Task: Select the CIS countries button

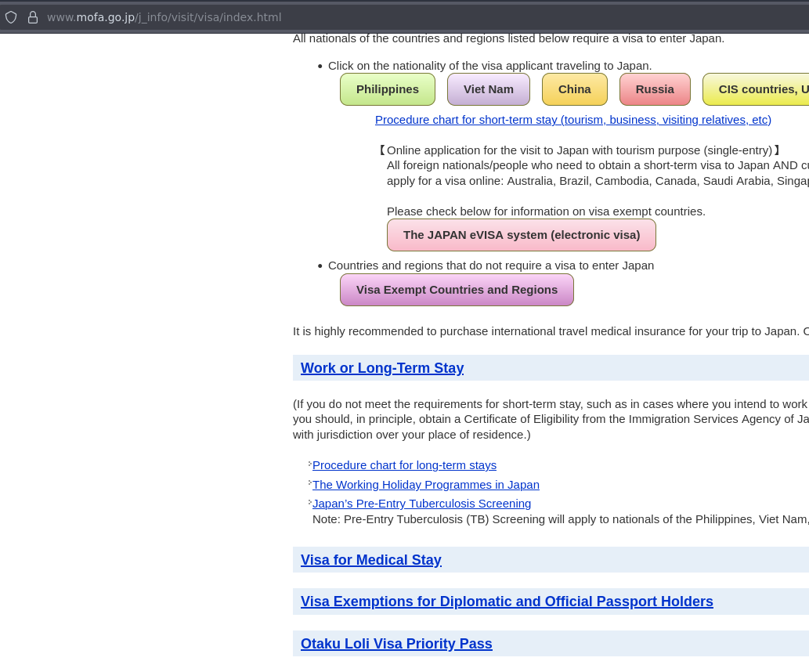Action: 757,89
